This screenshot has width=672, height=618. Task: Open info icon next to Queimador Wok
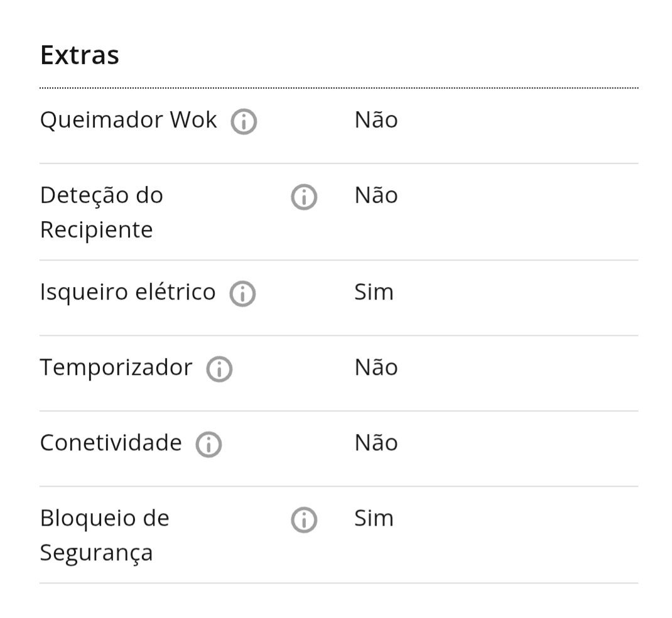[244, 122]
